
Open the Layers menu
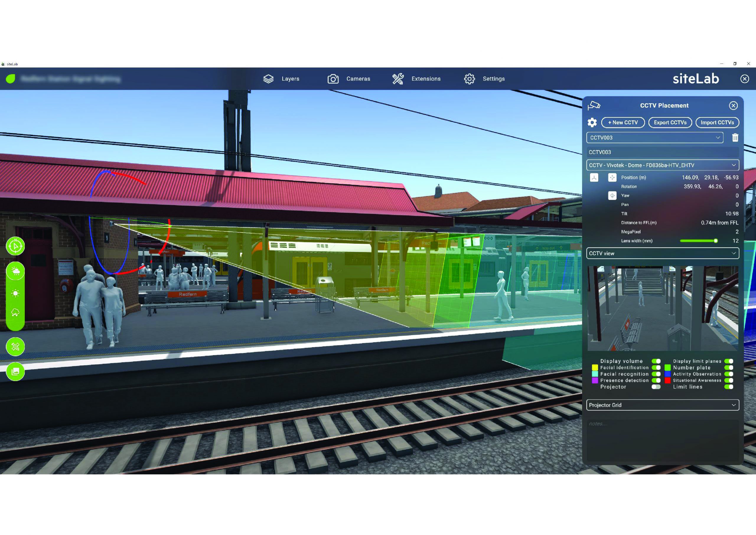pyautogui.click(x=281, y=79)
